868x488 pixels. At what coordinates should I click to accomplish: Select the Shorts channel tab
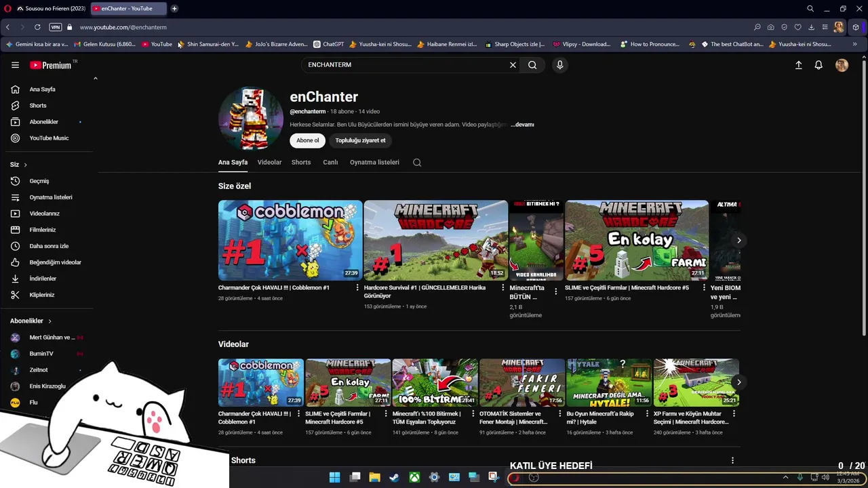(301, 163)
